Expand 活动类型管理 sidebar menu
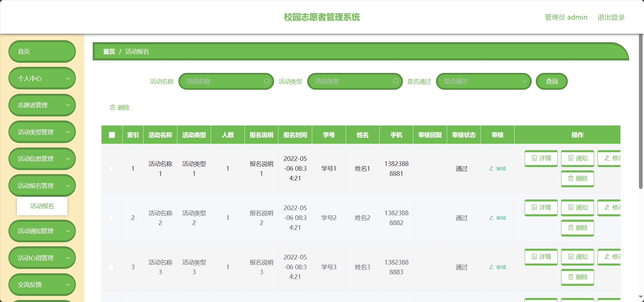 click(42, 132)
